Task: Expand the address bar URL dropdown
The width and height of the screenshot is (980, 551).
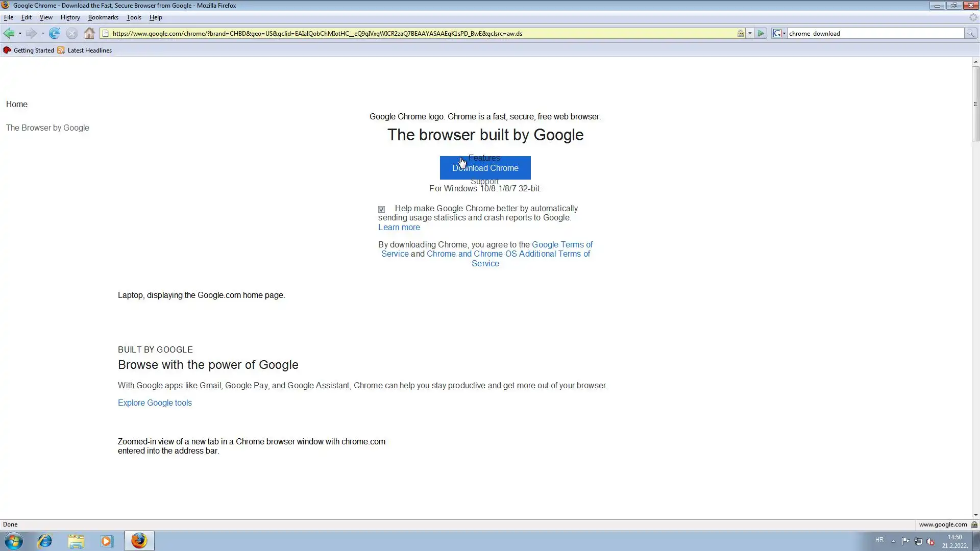Action: tap(750, 34)
